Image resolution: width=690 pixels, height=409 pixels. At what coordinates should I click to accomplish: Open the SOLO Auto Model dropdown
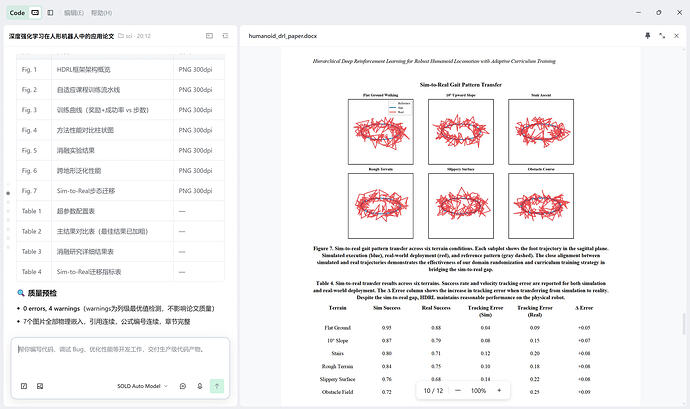point(142,386)
